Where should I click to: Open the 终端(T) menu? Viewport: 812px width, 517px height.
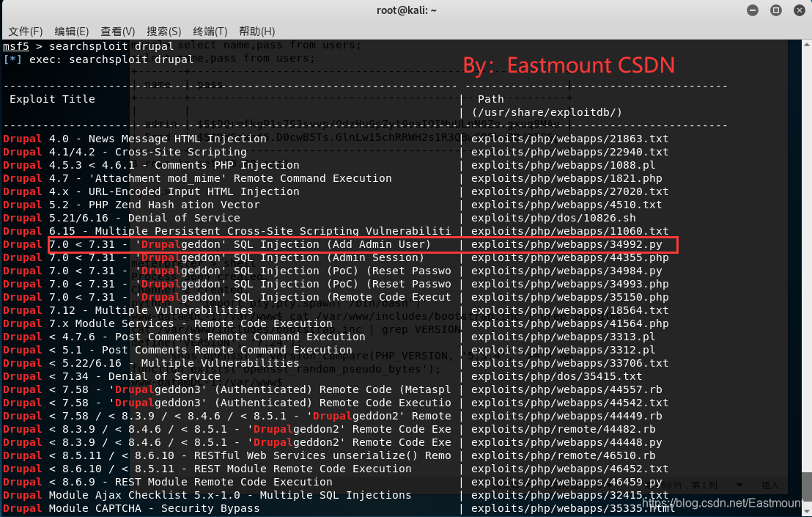click(x=210, y=32)
